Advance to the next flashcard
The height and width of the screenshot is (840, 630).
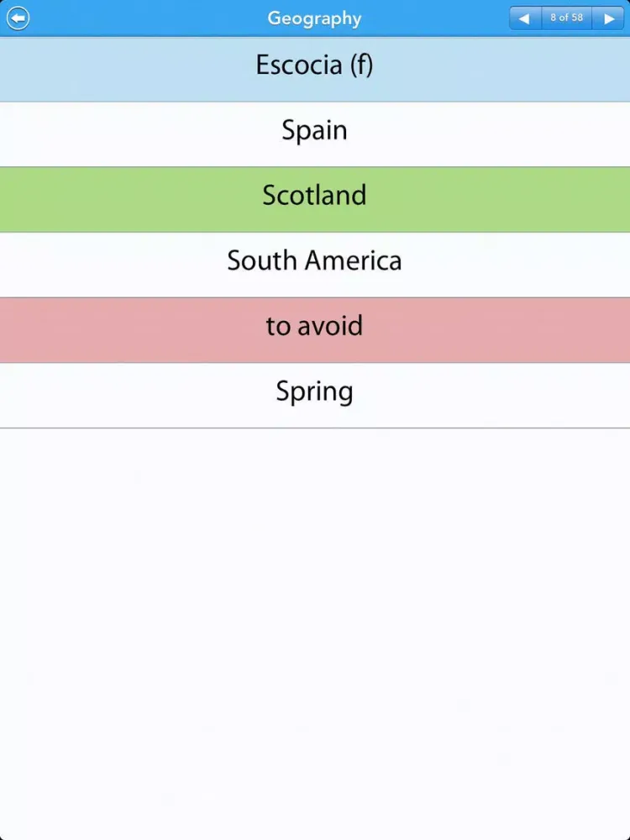tap(609, 18)
